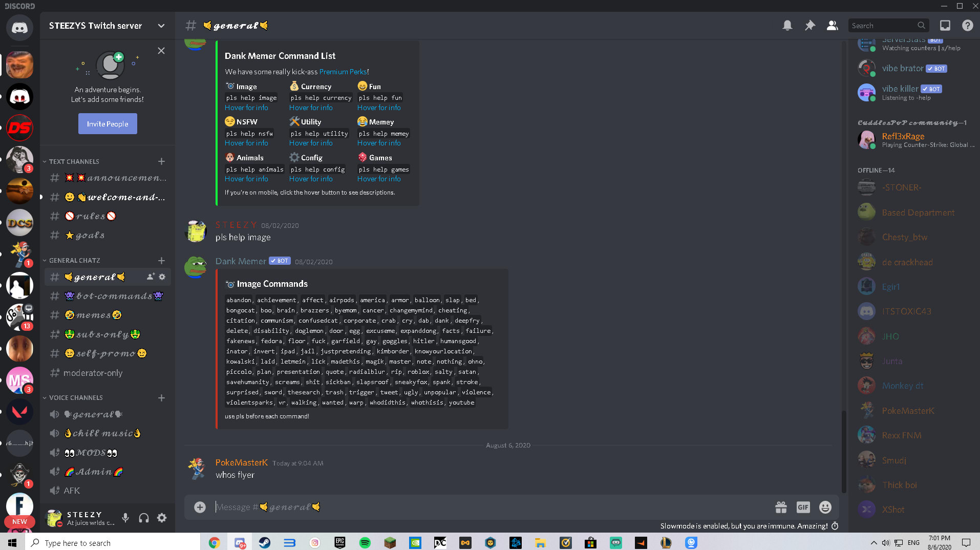Open vibe killer bot profile
The image size is (980, 550).
(x=917, y=92)
